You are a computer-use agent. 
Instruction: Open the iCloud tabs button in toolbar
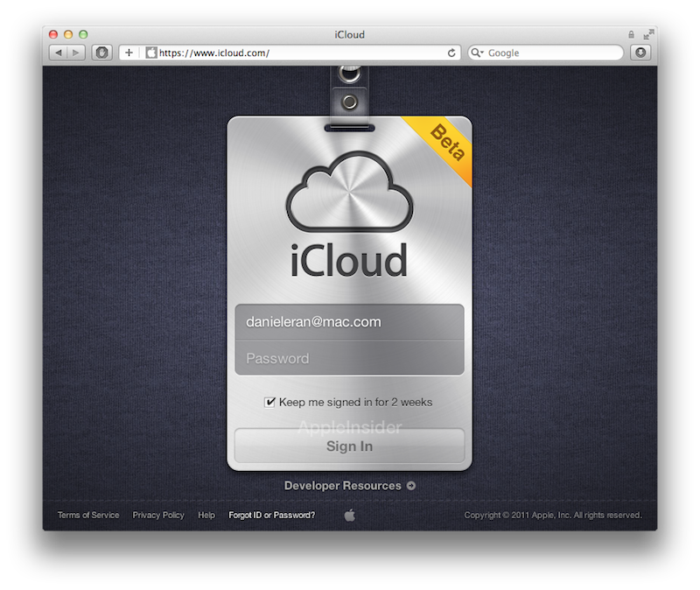(x=102, y=53)
